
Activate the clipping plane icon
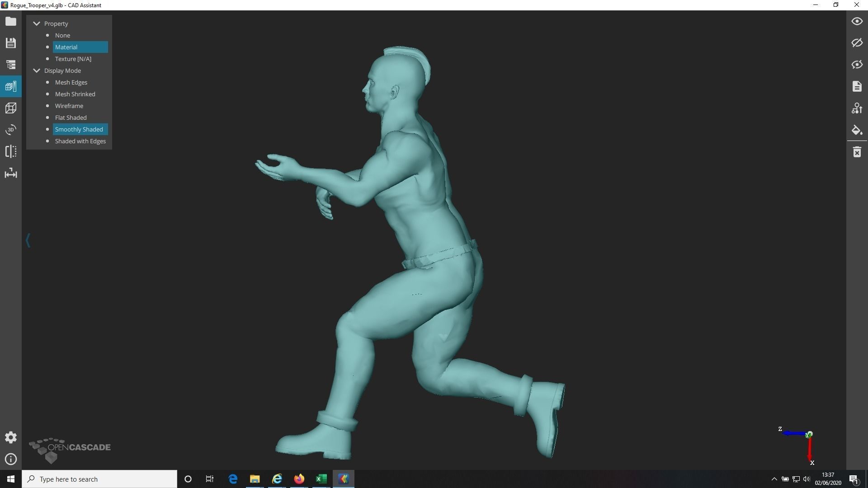(x=11, y=151)
